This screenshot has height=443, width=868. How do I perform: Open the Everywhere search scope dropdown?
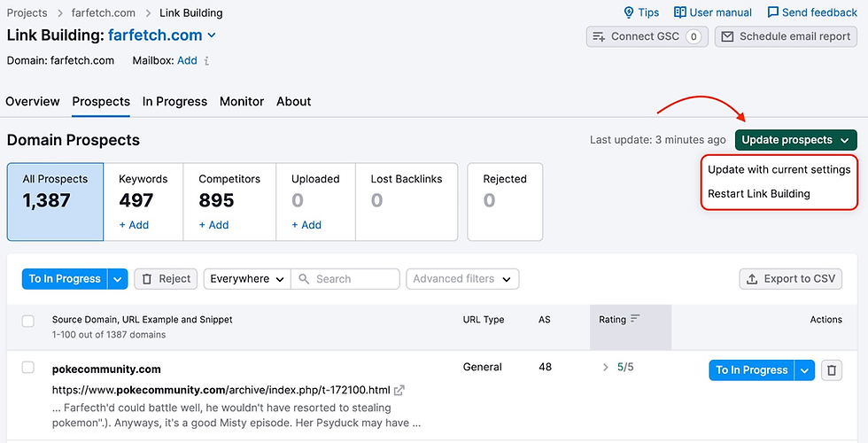tap(247, 279)
